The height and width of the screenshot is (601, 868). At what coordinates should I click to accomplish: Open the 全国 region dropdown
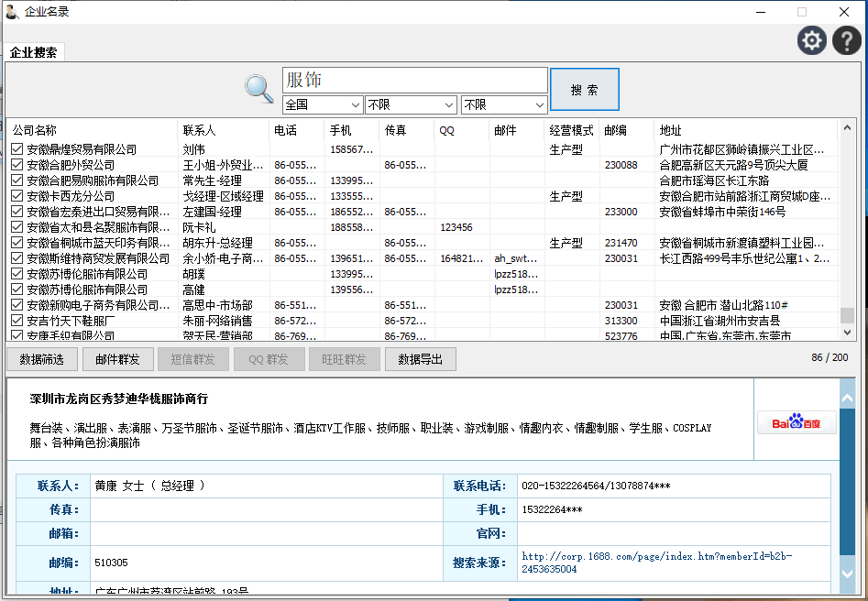[x=323, y=104]
